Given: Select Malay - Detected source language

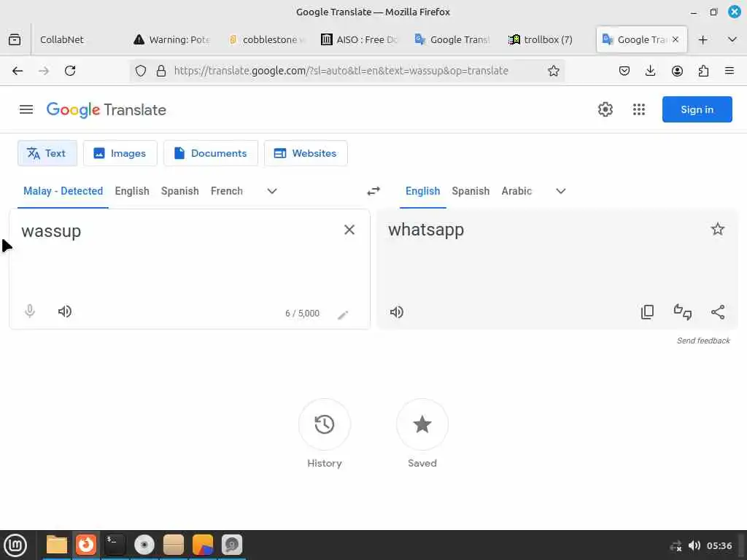Looking at the screenshot, I should (63, 191).
